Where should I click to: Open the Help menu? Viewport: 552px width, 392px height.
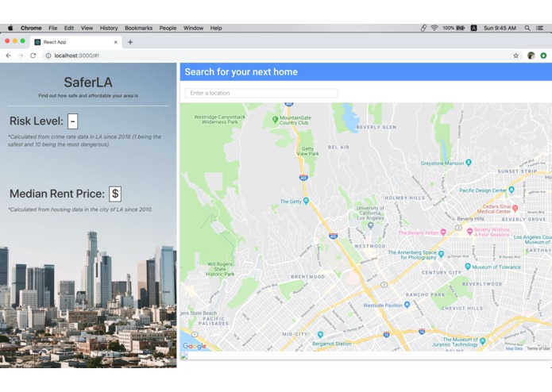(216, 28)
